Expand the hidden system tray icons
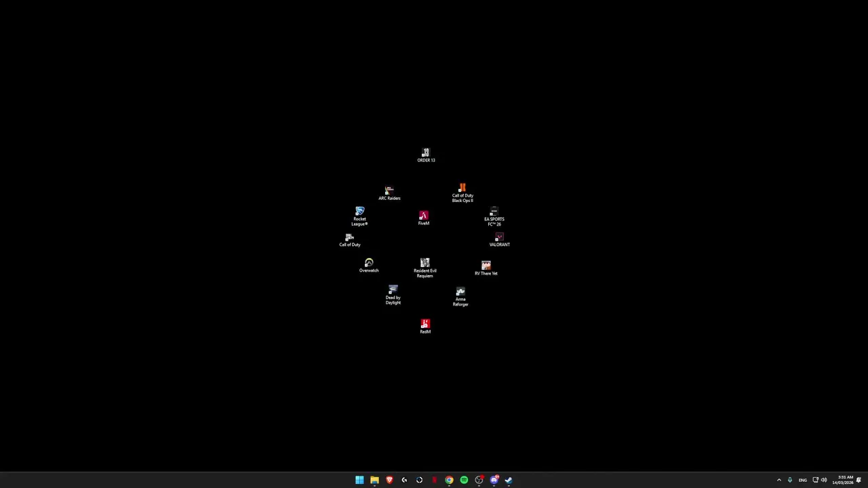 click(778, 480)
